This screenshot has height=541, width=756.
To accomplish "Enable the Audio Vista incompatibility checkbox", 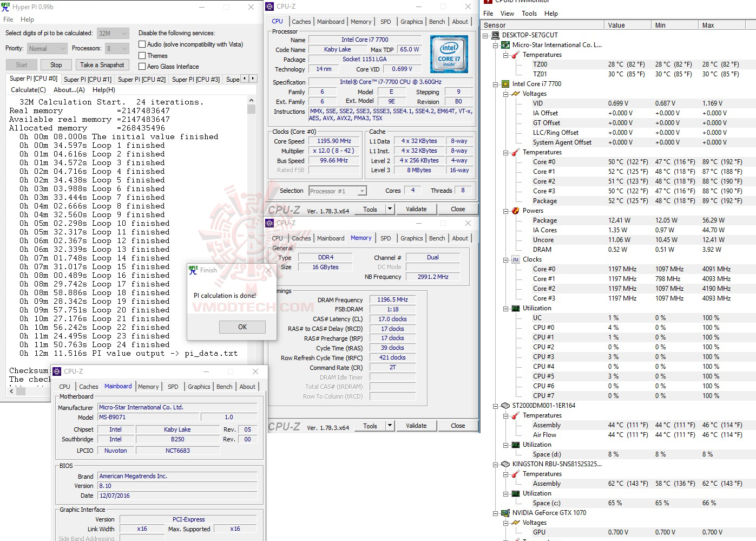I will pyautogui.click(x=142, y=44).
